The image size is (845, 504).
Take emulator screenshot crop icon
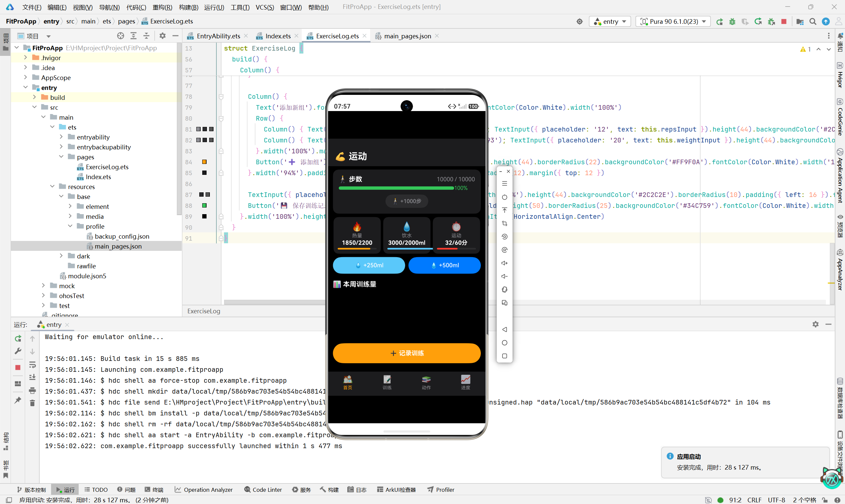[505, 223]
